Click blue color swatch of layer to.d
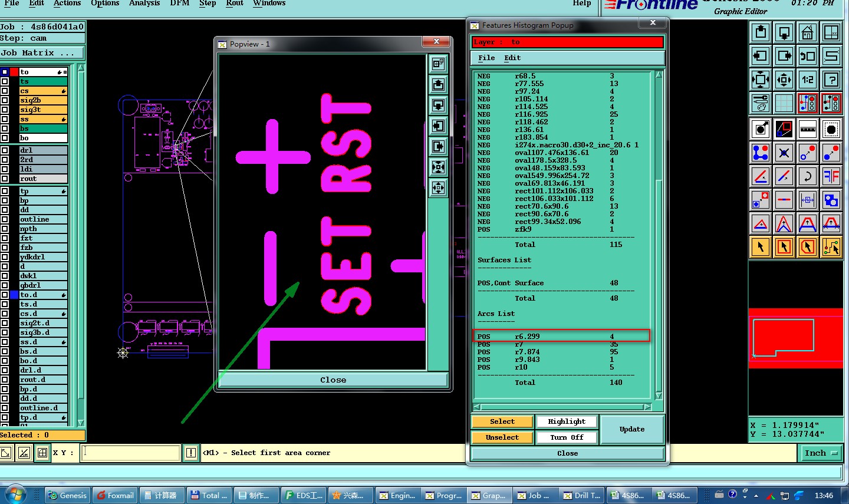Viewport: 849px width, 504px height. pos(14,295)
